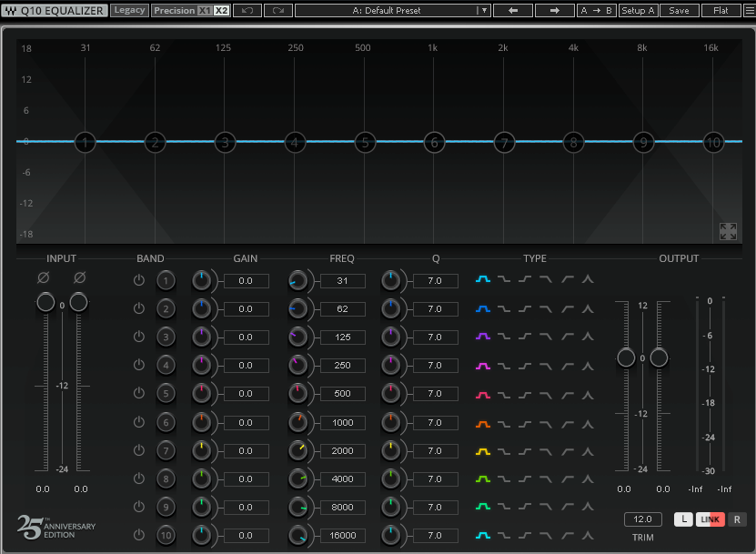The image size is (756, 554).
Task: Switch to Legacy mode
Action: pos(129,10)
